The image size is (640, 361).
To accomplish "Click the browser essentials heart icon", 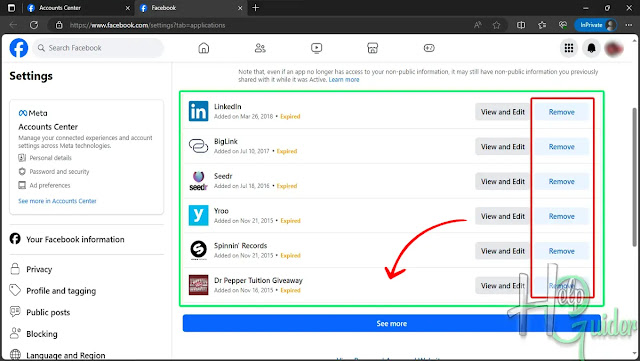I will pyautogui.click(x=563, y=25).
